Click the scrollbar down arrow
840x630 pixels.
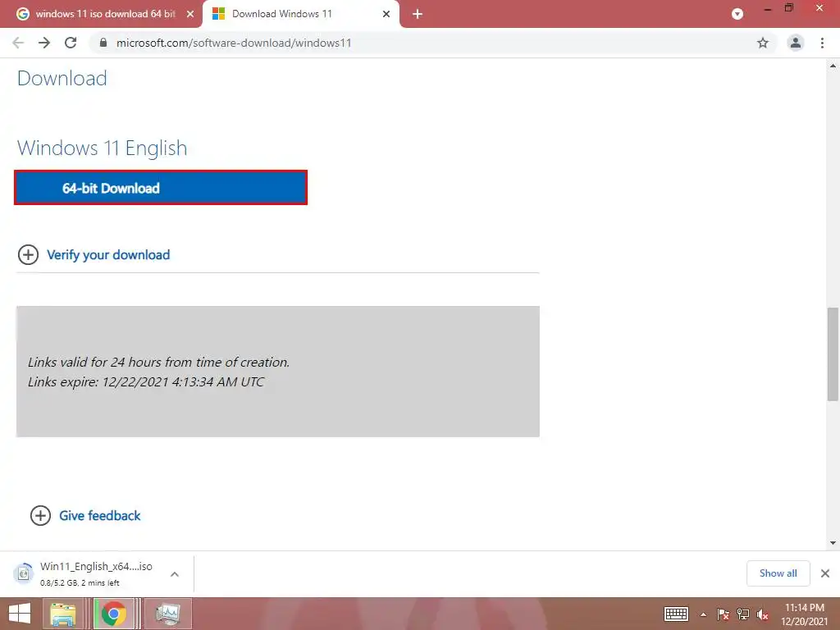click(x=833, y=543)
